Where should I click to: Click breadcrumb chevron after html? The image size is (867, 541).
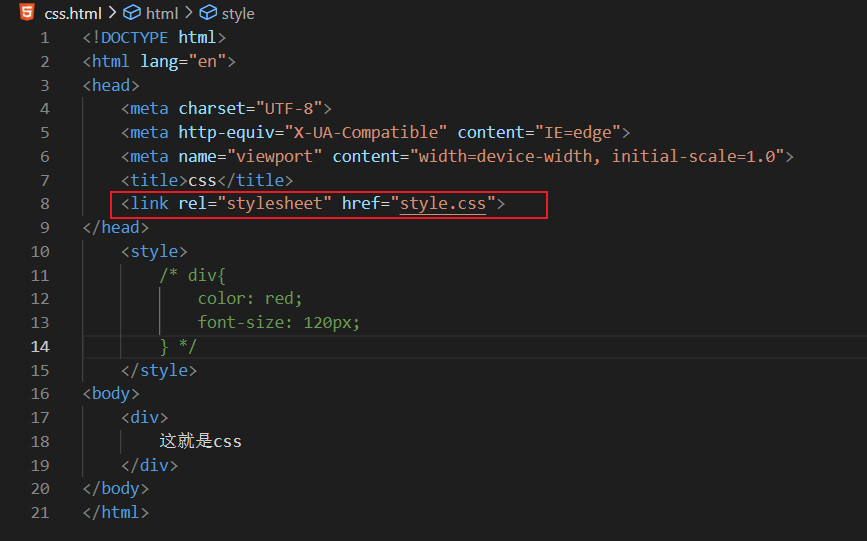coord(189,12)
